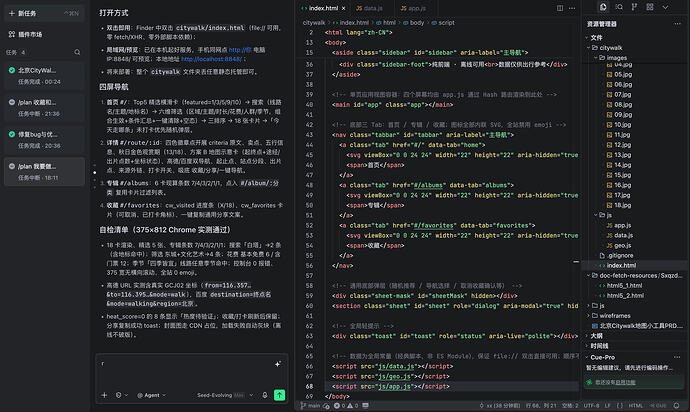690x412 pixels.
Task: Click the warnings count in status bar
Action: (x=353, y=405)
